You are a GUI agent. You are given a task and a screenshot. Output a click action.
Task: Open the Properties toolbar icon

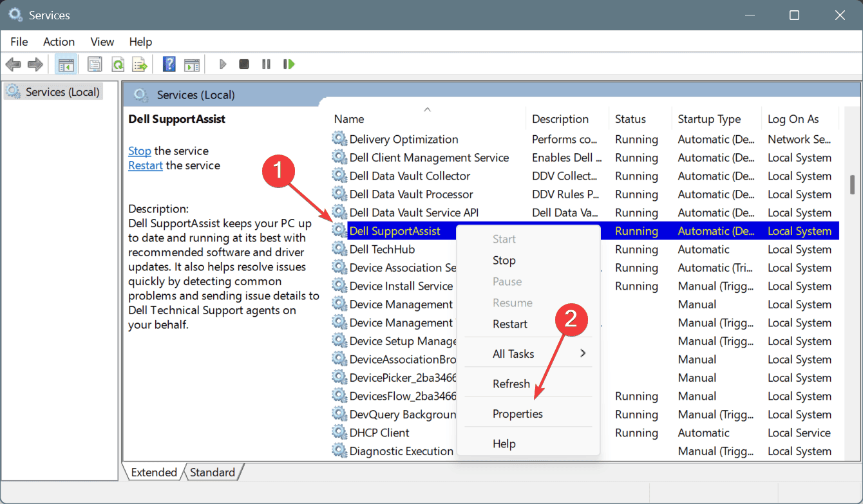pos(95,64)
